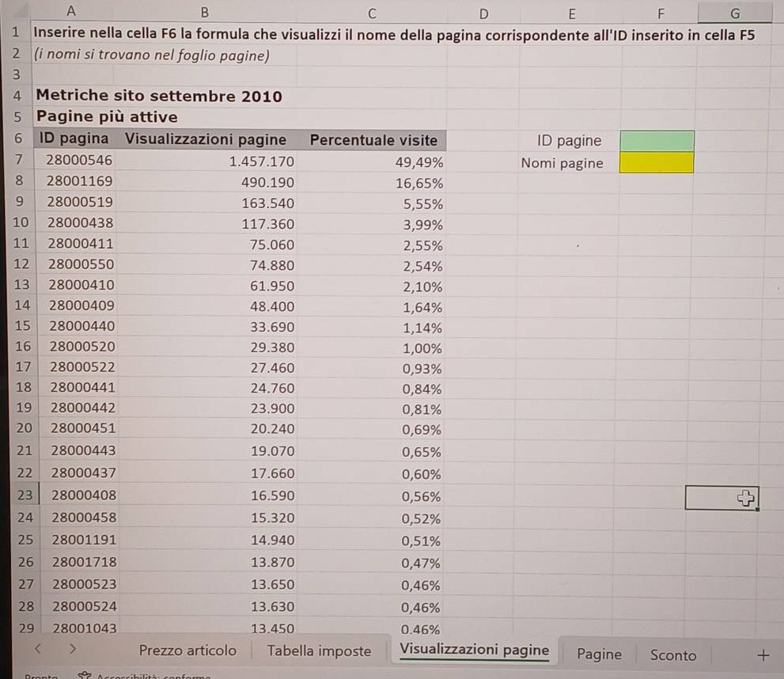The width and height of the screenshot is (784, 679).
Task: Switch to the Prezzo articolo sheet tab
Action: tap(187, 651)
